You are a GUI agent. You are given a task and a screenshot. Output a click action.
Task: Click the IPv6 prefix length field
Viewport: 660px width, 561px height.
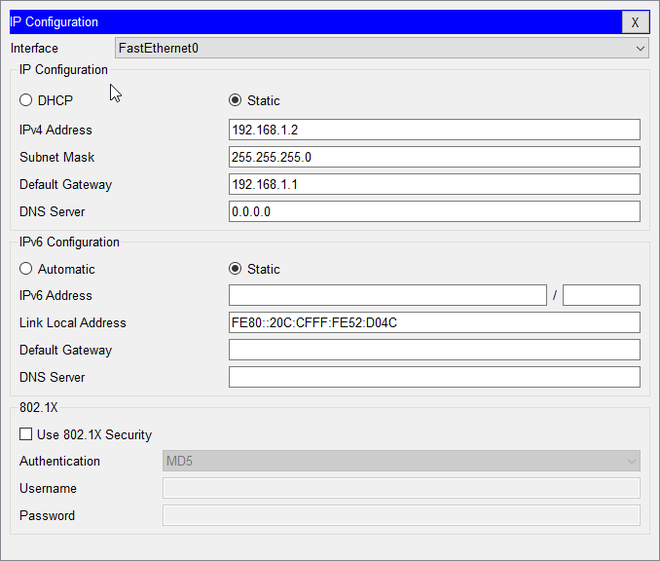(x=601, y=295)
